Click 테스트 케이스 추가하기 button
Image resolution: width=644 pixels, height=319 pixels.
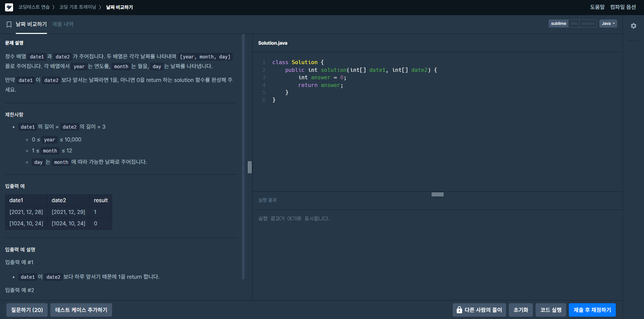coord(81,310)
